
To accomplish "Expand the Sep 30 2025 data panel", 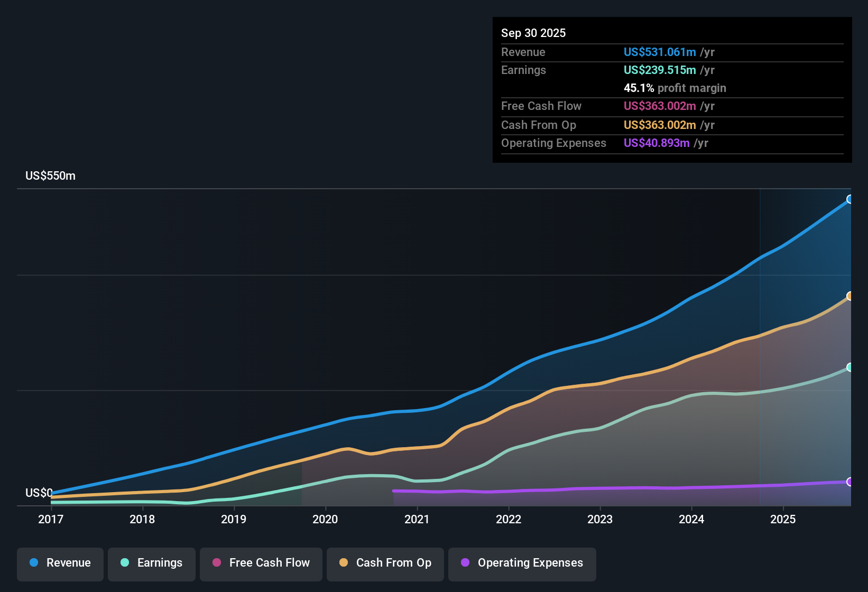I will tap(533, 33).
